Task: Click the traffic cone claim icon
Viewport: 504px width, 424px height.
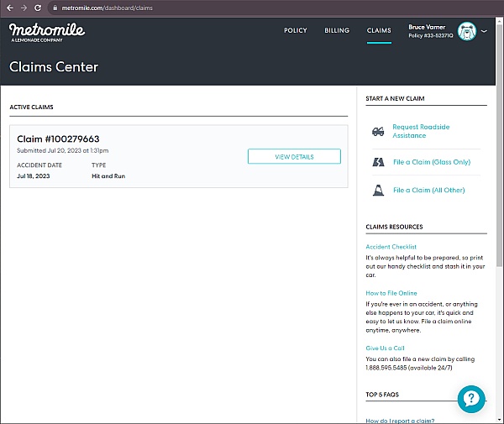Action: [x=378, y=190]
